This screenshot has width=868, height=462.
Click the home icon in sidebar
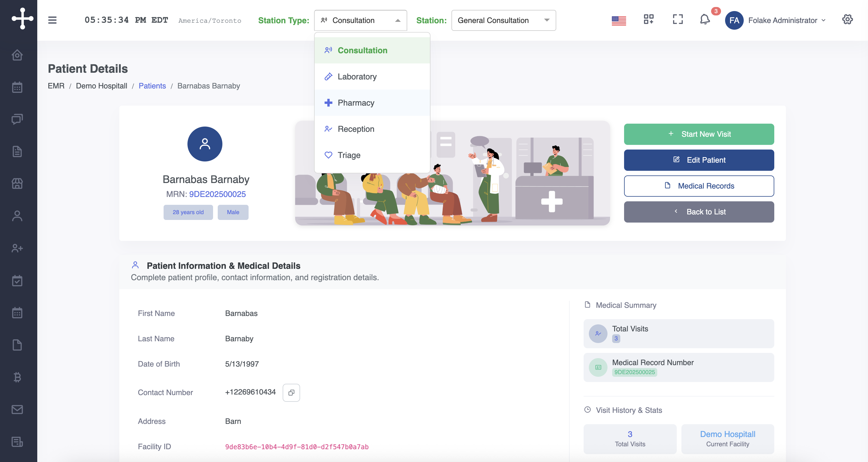17,55
